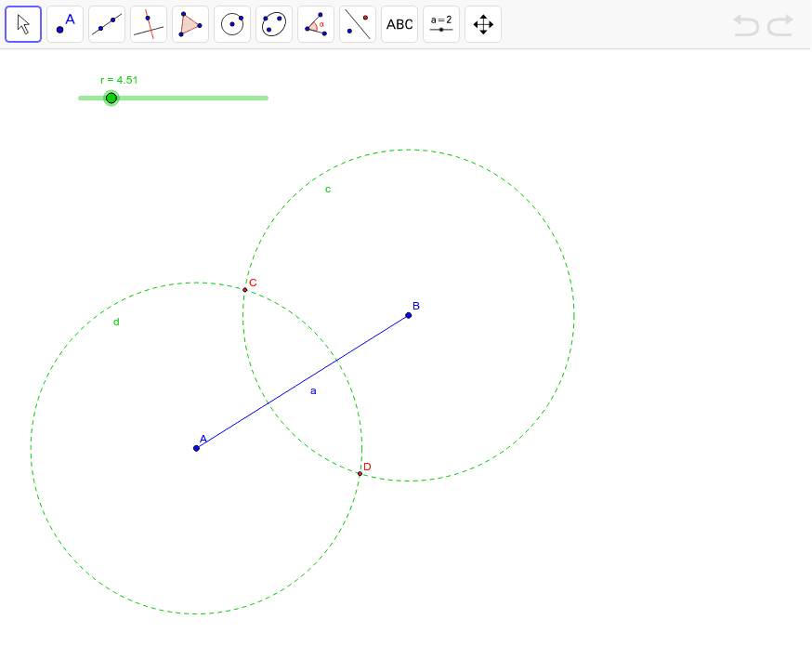Screen dimensions: 812x659
Task: Pick the Angle measurement tool
Action: 316,24
